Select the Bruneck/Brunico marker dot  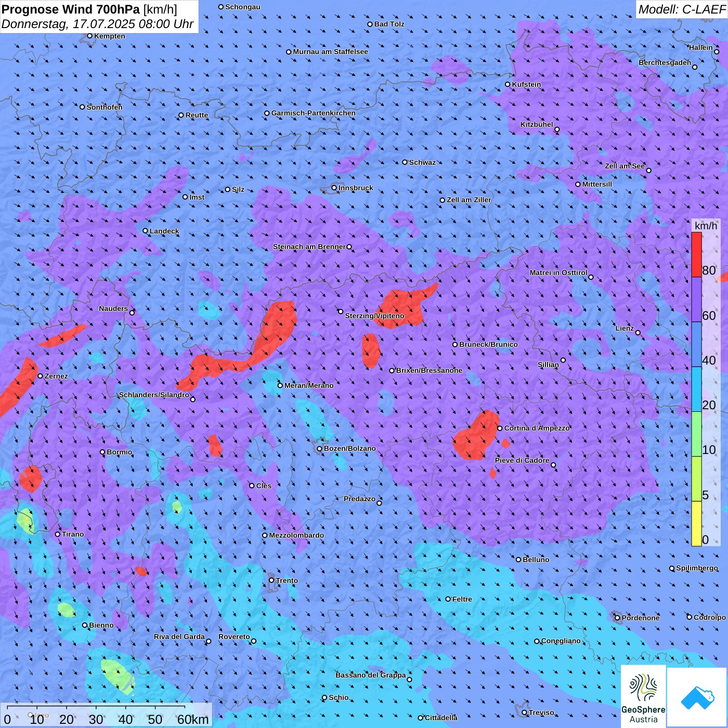click(x=455, y=344)
